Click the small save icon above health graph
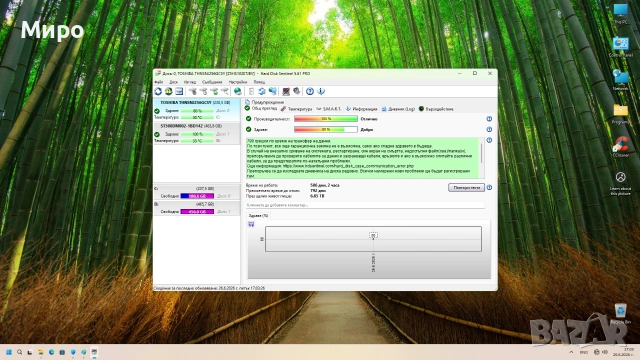Viewport: 640px width, 360px height. 251,224
